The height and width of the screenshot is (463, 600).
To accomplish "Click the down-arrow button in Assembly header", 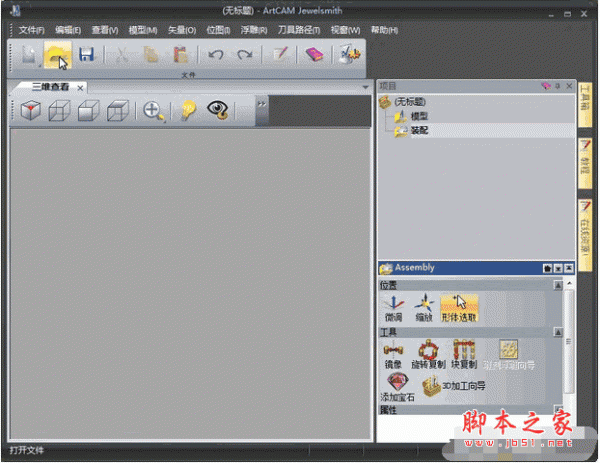I will pos(558,269).
